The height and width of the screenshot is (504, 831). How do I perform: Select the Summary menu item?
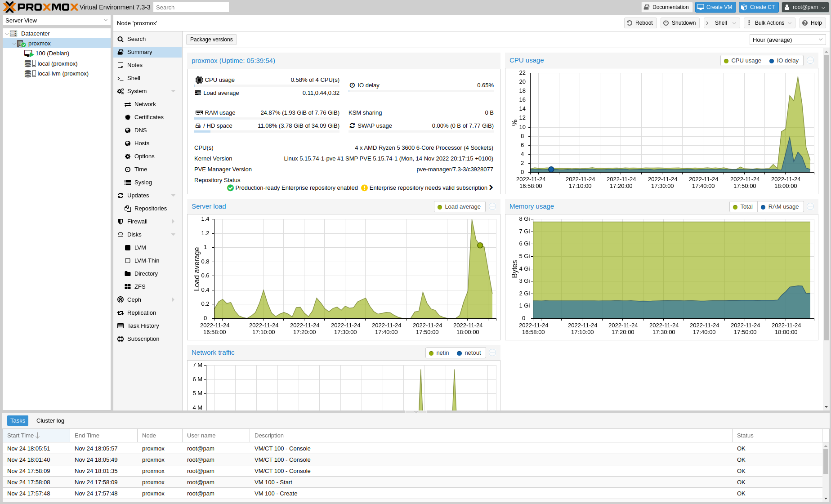pyautogui.click(x=147, y=52)
